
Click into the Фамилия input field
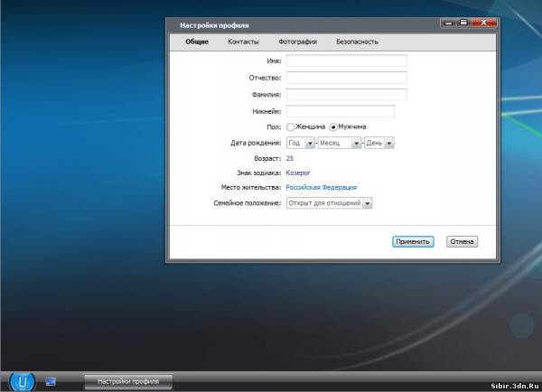pyautogui.click(x=346, y=94)
